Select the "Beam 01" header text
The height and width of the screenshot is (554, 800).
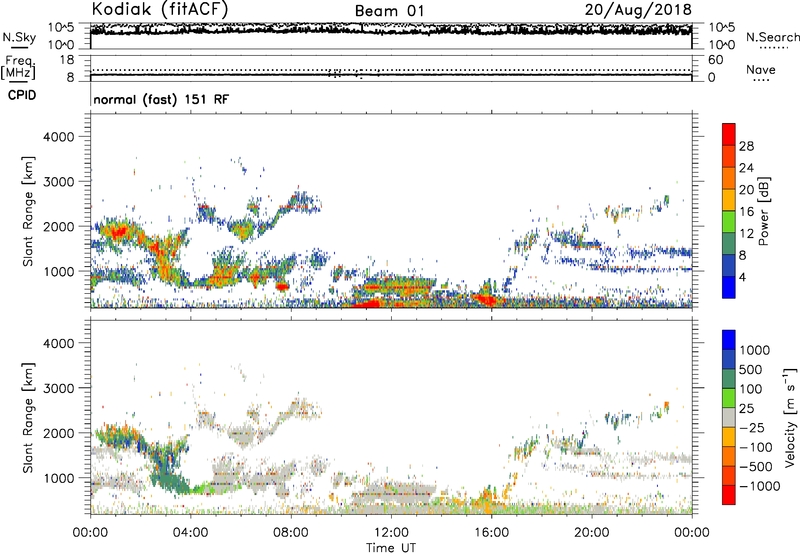click(389, 11)
